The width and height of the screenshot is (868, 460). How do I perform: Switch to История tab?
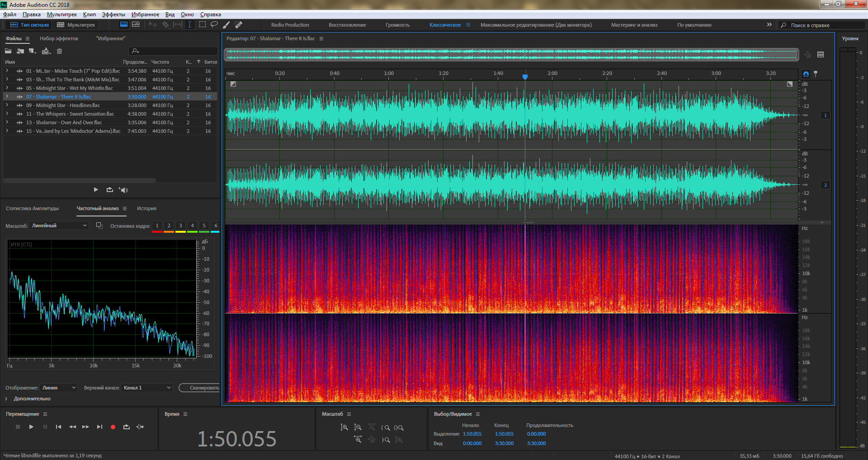(147, 208)
